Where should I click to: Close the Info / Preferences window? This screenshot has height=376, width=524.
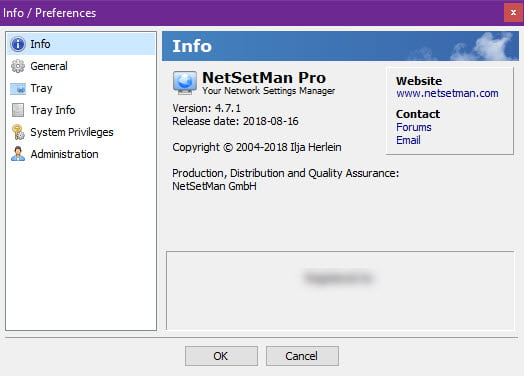[x=513, y=13]
